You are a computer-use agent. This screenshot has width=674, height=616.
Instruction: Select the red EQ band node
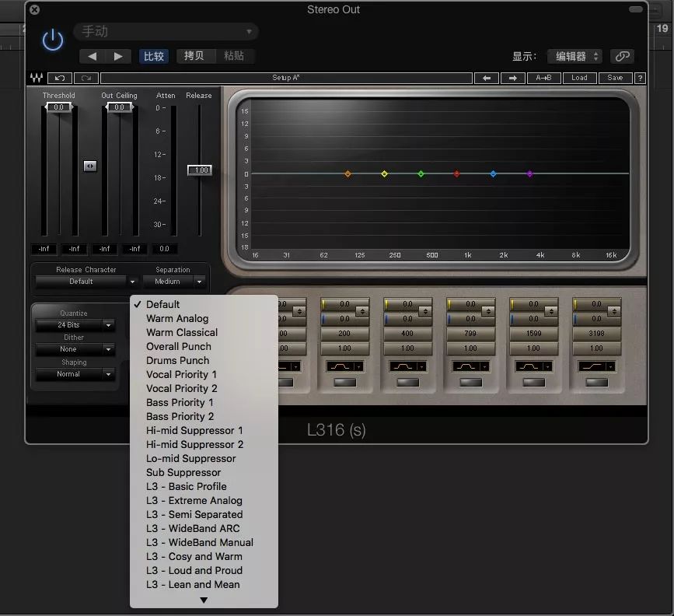[x=456, y=173]
